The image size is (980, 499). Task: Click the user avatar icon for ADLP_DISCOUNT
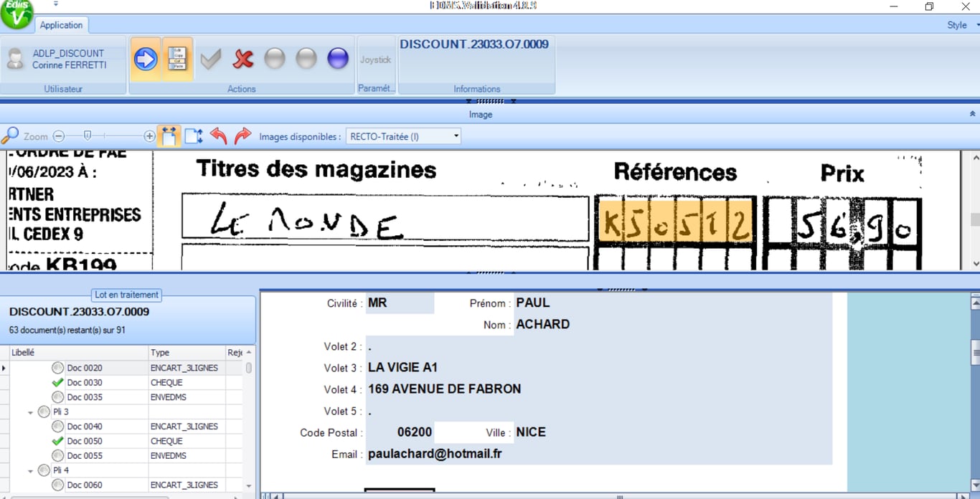click(15, 59)
